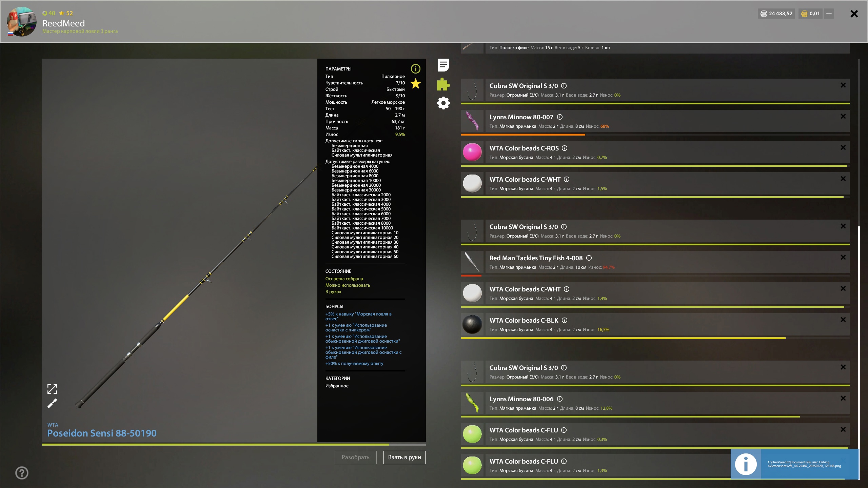Viewport: 868px width, 488px height.
Task: Click the purple Lynns Minnow 80-007 lure thumbnail
Action: [472, 121]
